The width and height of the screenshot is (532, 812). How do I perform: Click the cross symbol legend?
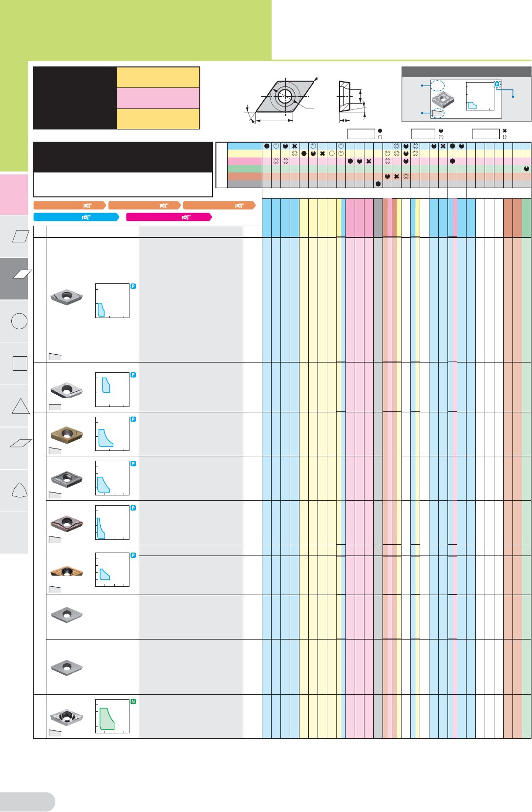point(505,134)
